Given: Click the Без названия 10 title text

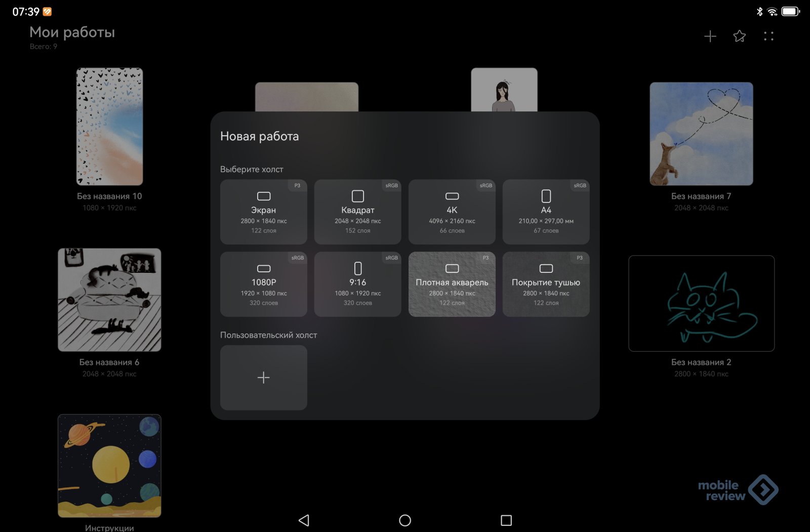Looking at the screenshot, I should point(109,196).
